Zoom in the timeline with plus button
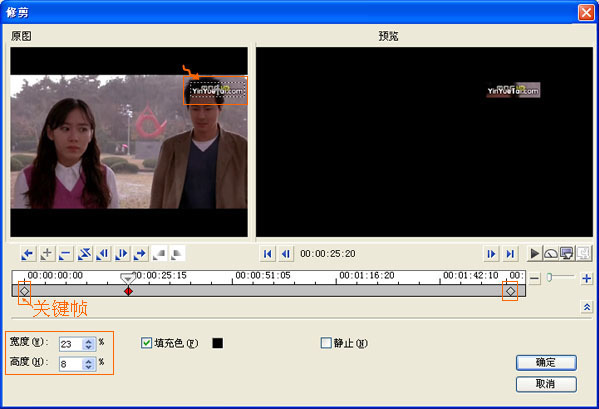 point(586,278)
